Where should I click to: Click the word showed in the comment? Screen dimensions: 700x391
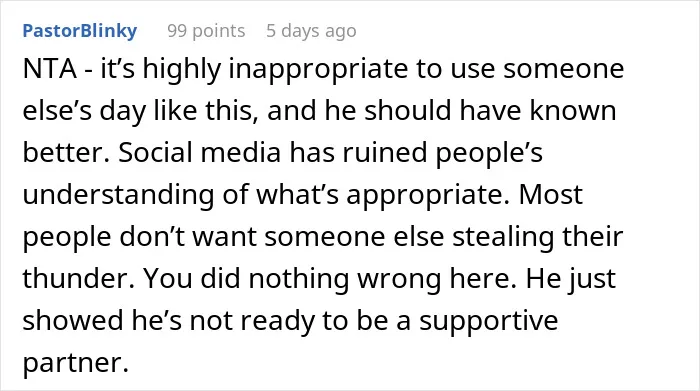point(73,320)
